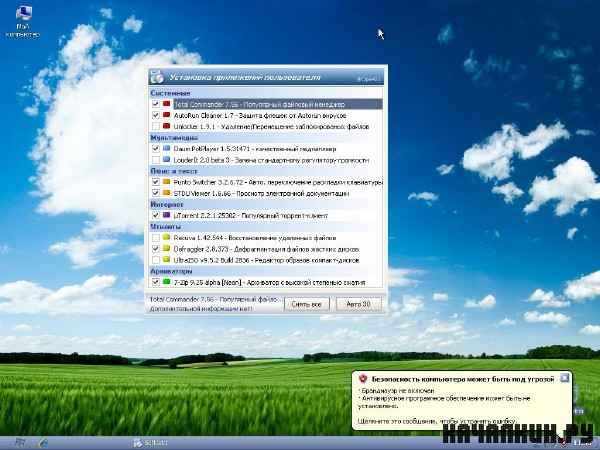This screenshot has height=450, width=600.
Task: Uncheck the Defraggler 2.8.373 checkbox
Action: (x=155, y=249)
